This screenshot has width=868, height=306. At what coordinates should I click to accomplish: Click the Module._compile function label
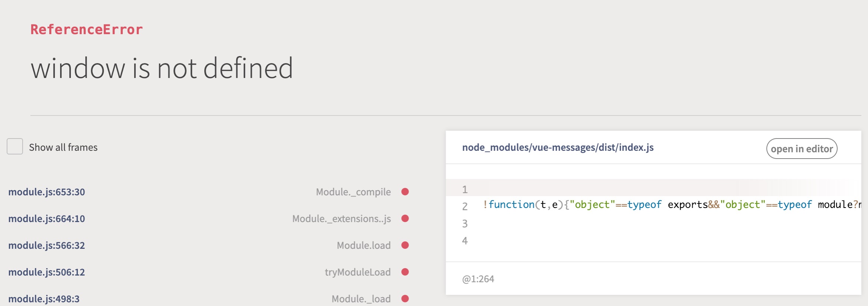click(x=353, y=192)
